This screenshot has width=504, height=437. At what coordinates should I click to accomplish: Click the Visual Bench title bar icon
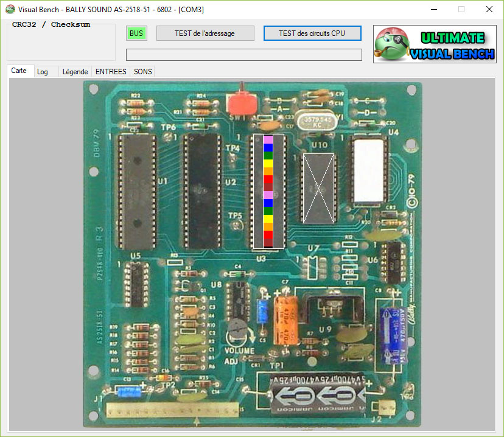[10, 9]
